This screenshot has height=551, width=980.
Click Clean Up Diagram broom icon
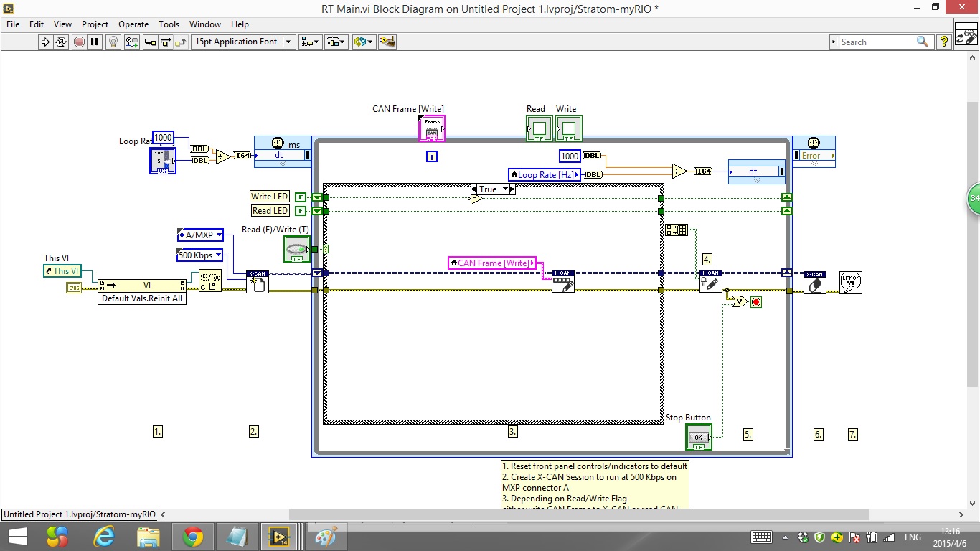point(387,42)
